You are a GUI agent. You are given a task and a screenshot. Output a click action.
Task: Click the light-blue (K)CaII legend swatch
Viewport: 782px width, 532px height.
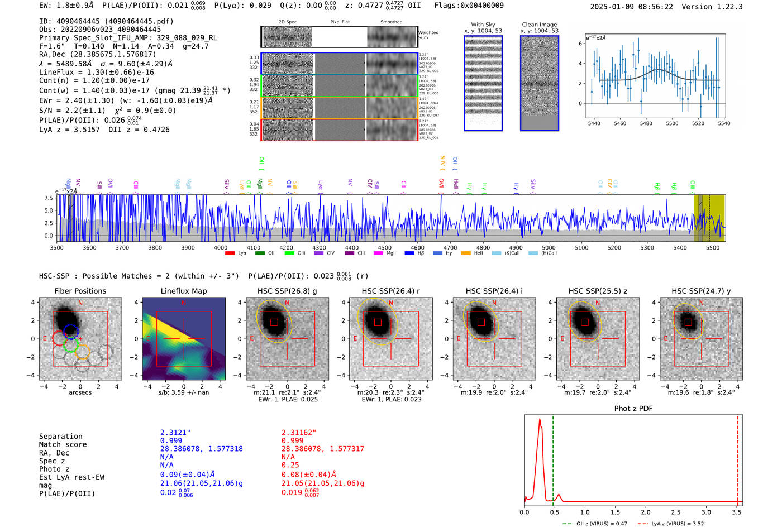496,253
